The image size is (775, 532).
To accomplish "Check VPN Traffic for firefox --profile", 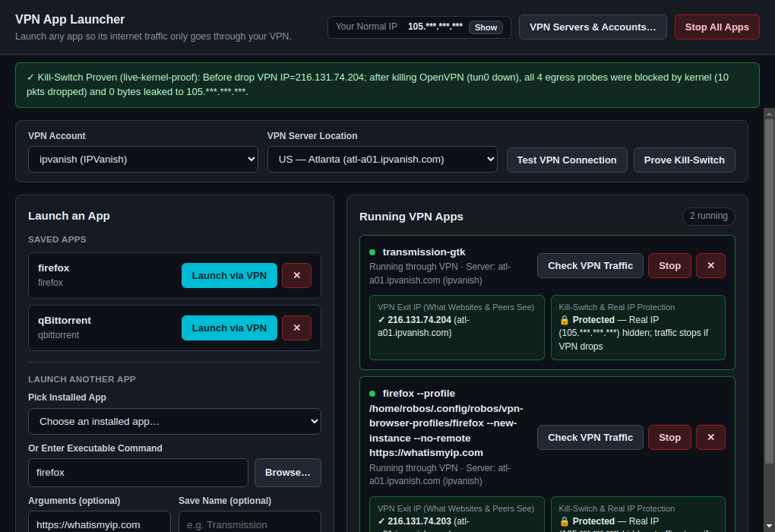I will (590, 438).
